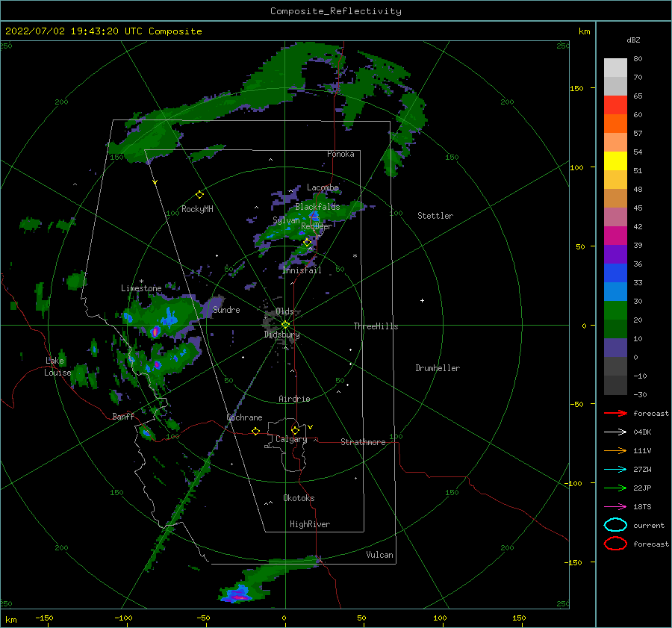Click the Drumheller label
Viewport: 672px width, 628px height.
(x=438, y=368)
